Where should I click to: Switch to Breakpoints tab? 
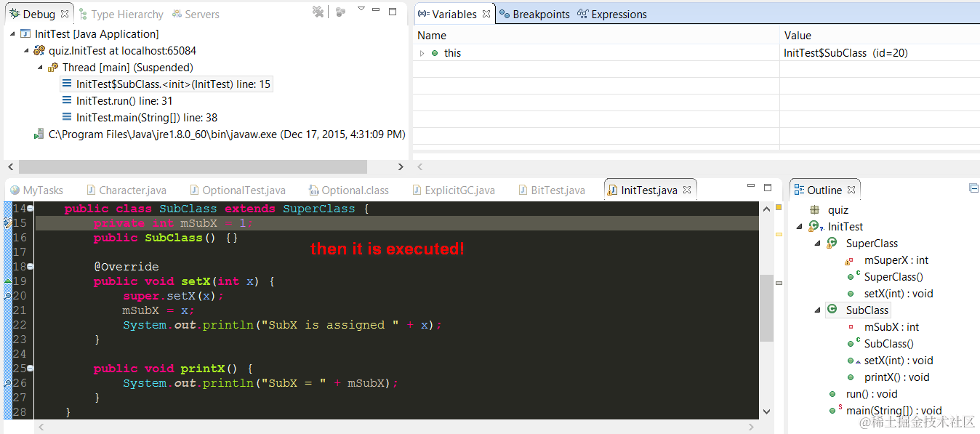[x=534, y=14]
